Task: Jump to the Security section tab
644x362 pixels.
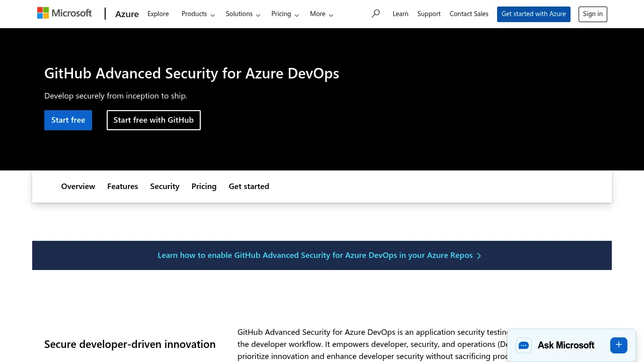Action: (165, 187)
